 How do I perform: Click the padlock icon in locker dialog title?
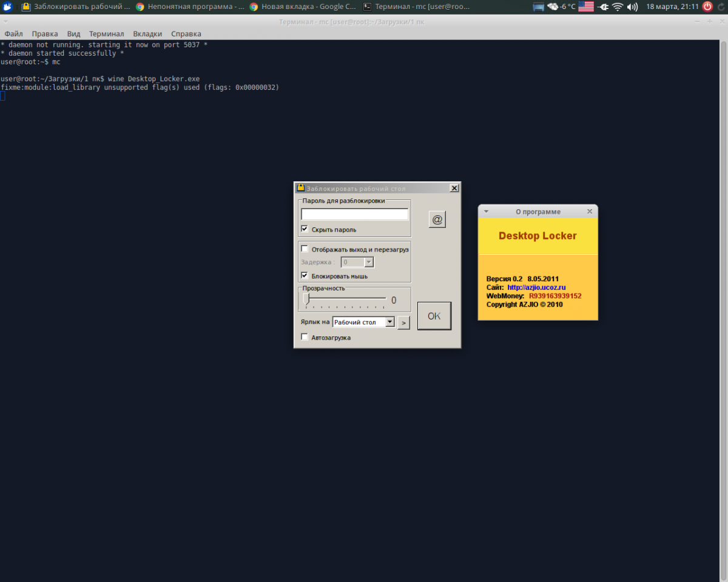pos(300,188)
